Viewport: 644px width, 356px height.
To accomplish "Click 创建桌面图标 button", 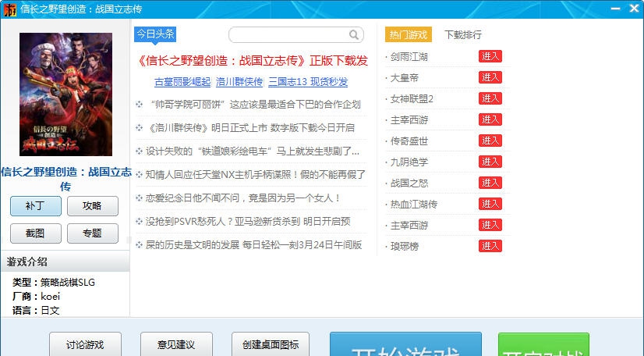I will tap(271, 344).
